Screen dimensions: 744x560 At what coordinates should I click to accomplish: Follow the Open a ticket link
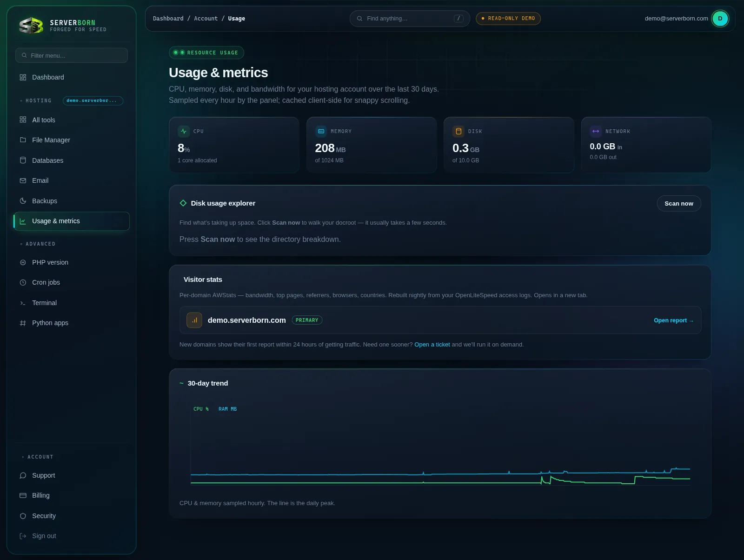[432, 345]
